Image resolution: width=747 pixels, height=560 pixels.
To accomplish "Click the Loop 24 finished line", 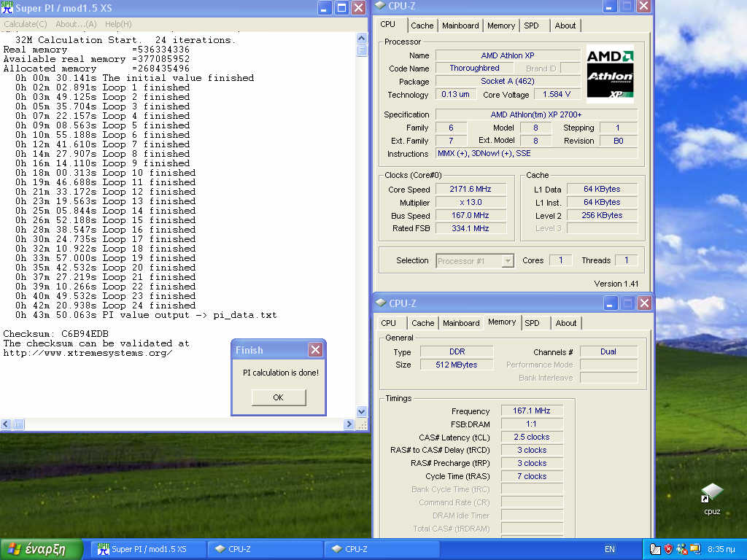I will click(105, 306).
